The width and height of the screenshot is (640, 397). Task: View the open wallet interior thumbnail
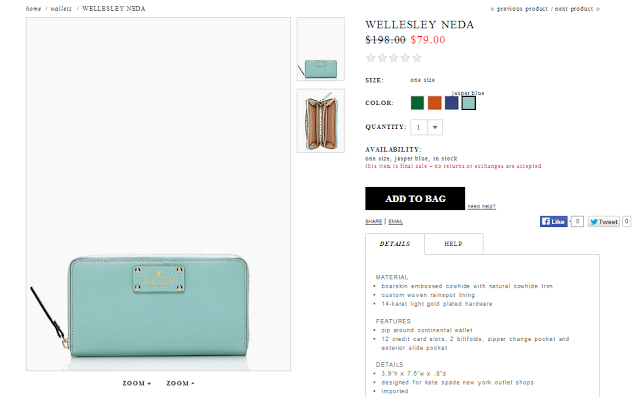pos(321,121)
